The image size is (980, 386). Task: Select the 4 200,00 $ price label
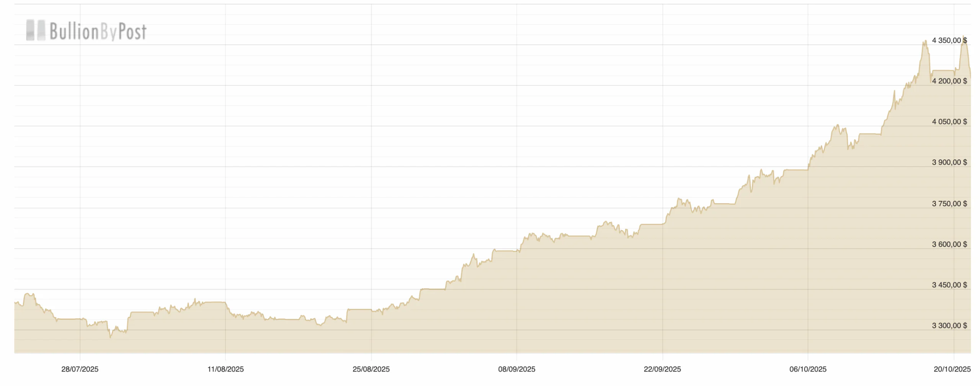[949, 81]
